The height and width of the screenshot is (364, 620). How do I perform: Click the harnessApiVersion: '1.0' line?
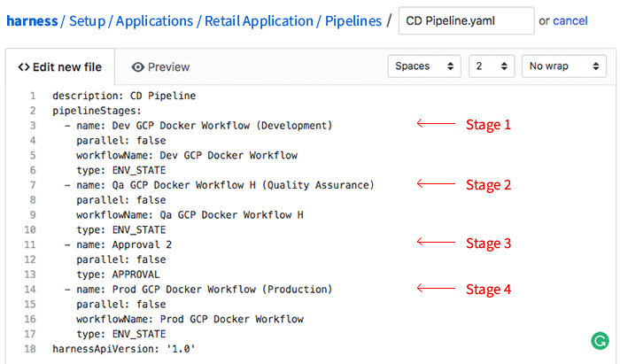pos(124,349)
